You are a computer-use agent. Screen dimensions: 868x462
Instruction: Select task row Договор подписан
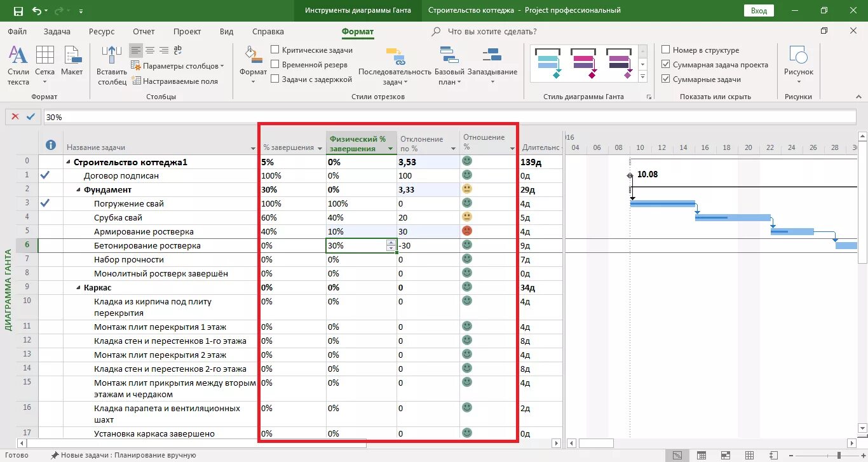coord(121,175)
